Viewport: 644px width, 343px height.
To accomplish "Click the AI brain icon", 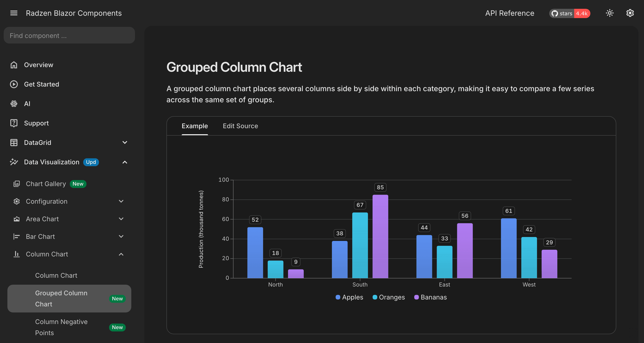I will click(x=14, y=104).
